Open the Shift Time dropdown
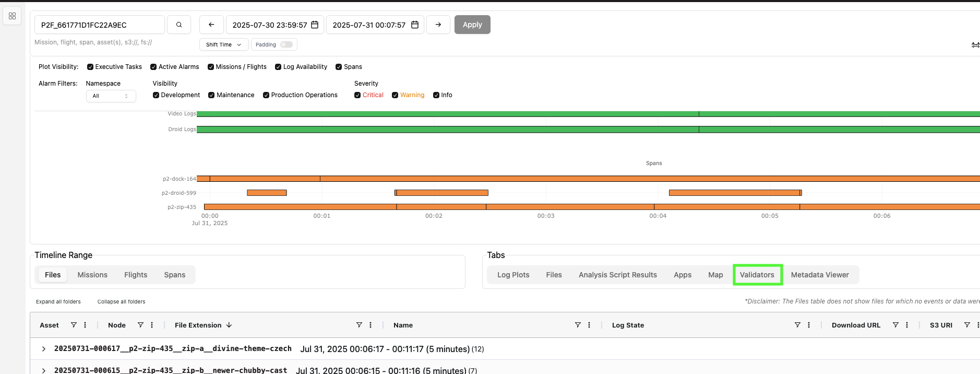 point(224,44)
